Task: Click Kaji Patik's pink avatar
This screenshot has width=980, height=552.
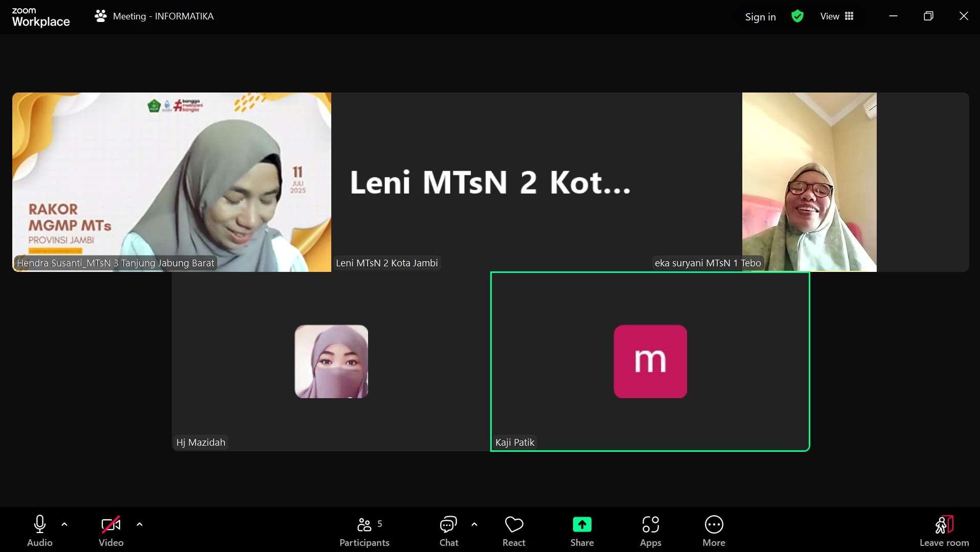Action: coord(650,361)
